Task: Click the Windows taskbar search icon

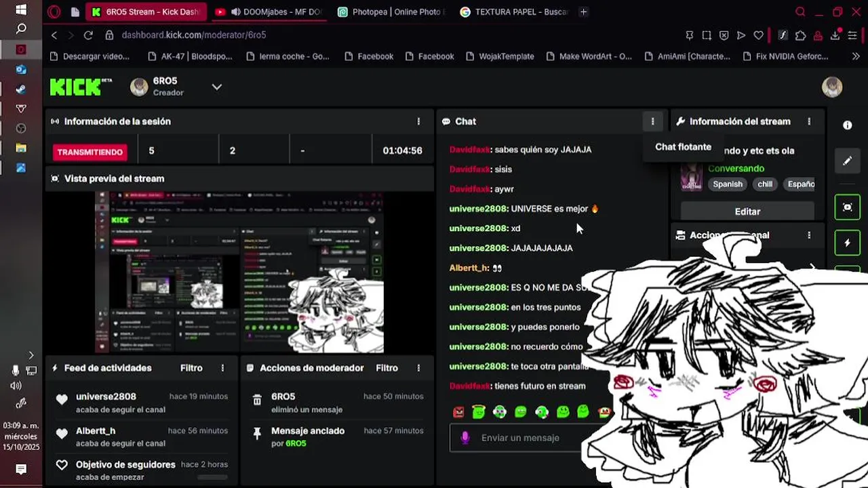Action: click(x=21, y=29)
